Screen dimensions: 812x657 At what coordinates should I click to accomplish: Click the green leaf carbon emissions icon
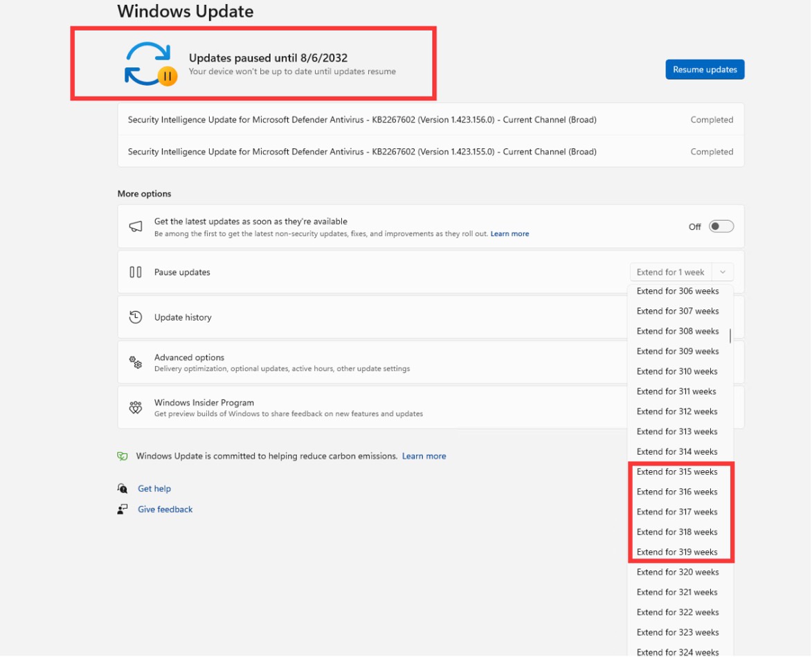[x=123, y=456]
